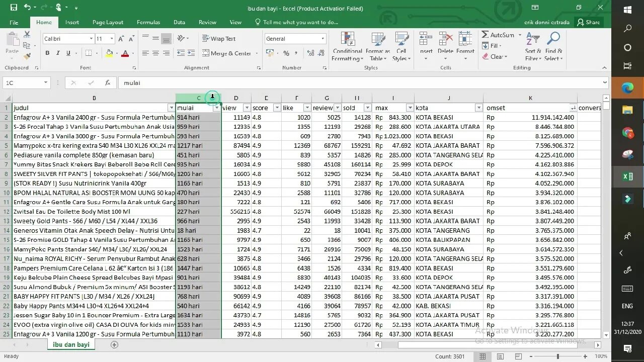Open Sort & Filter menu

pyautogui.click(x=533, y=46)
